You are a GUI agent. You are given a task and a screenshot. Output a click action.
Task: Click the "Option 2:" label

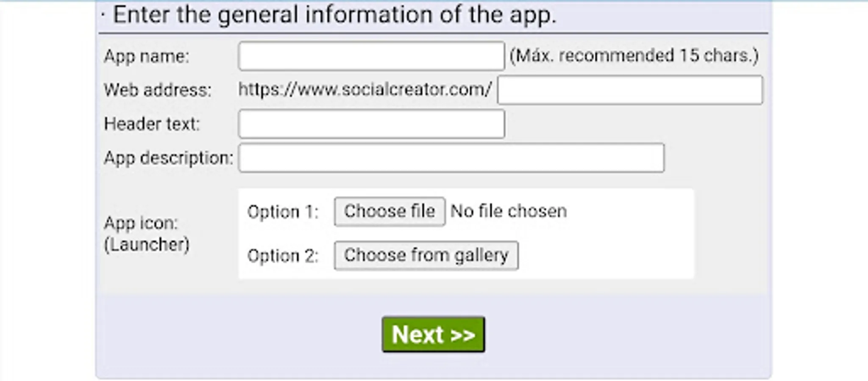(283, 256)
